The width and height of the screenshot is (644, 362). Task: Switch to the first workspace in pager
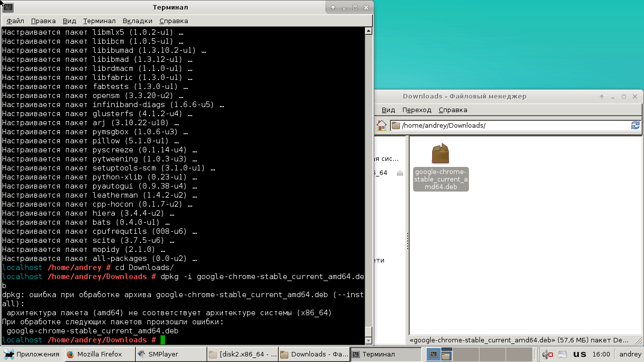click(x=433, y=354)
